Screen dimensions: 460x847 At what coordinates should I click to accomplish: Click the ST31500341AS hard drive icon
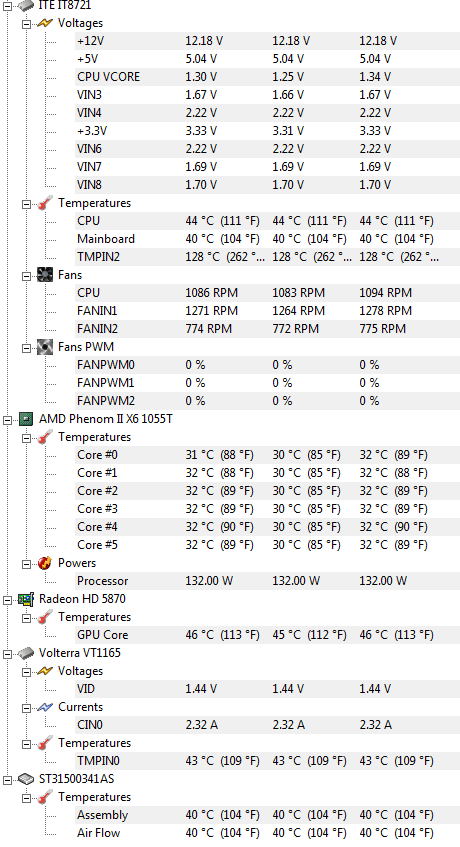click(x=25, y=779)
